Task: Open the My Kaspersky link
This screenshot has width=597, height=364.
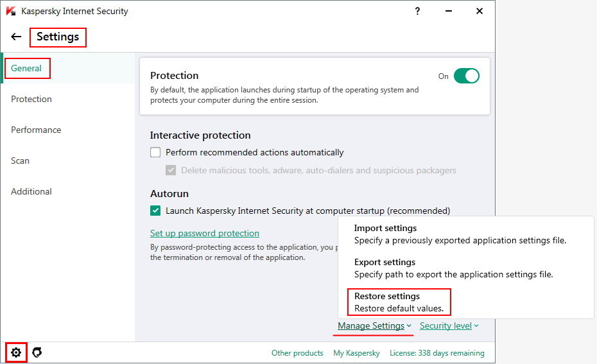Action: click(356, 353)
